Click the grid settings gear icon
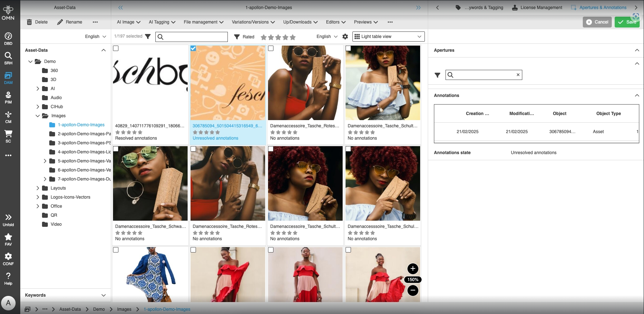This screenshot has height=314, width=644. (x=345, y=37)
